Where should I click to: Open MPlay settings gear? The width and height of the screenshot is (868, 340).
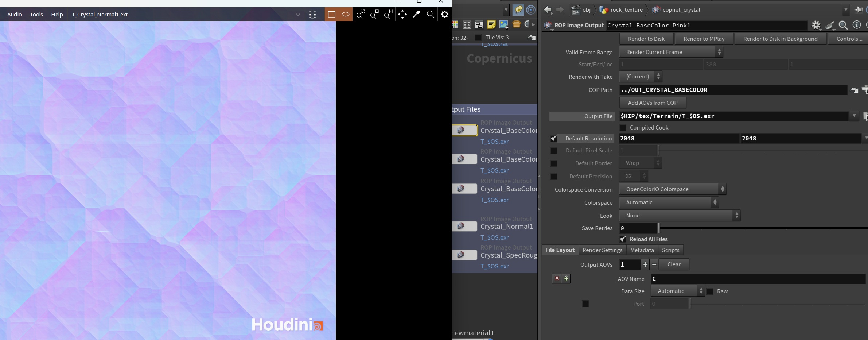(x=445, y=14)
